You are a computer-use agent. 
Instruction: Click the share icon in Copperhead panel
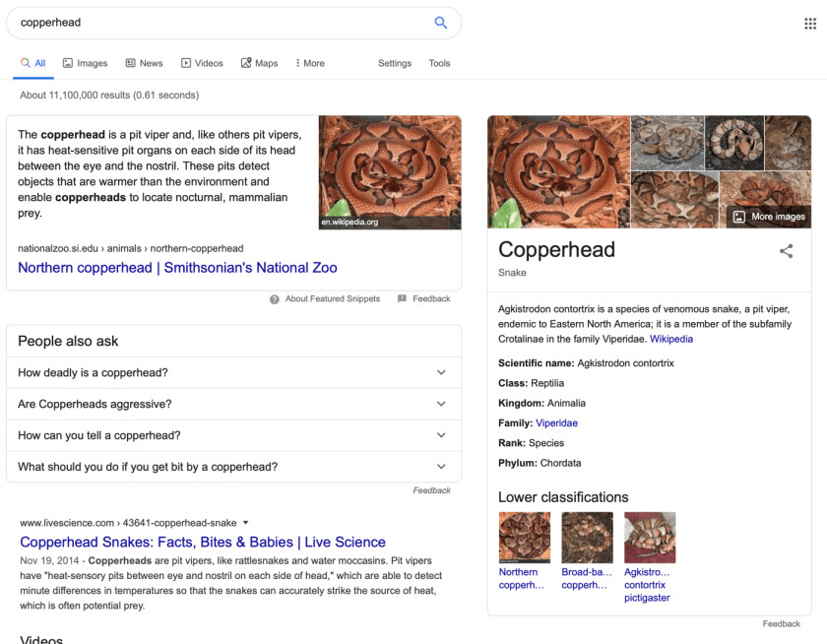[x=786, y=251]
